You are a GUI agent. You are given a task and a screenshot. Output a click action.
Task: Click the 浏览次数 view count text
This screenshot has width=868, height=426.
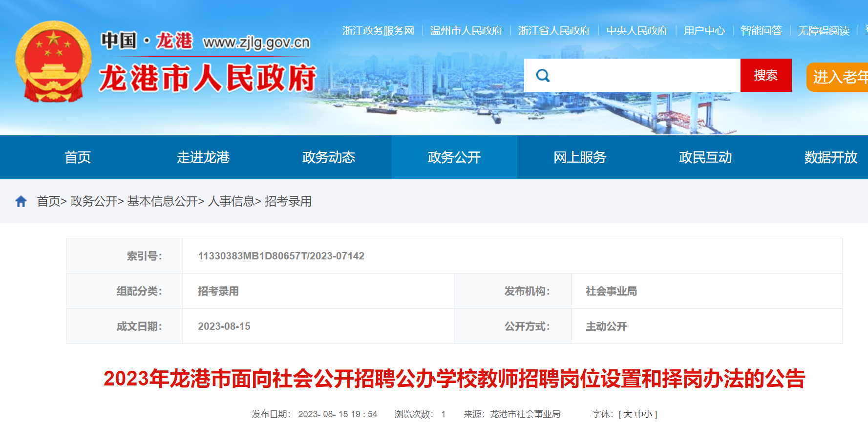[x=420, y=414]
